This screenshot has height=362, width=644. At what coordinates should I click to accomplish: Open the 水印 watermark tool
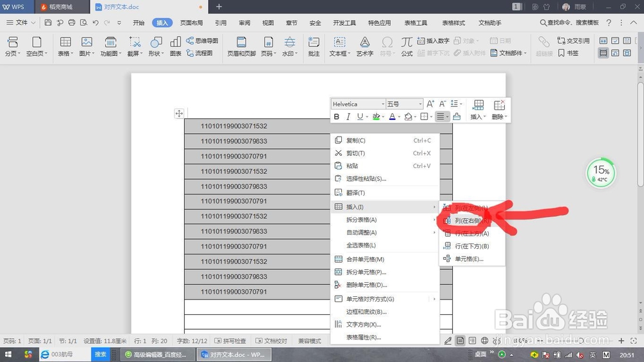pos(290,46)
